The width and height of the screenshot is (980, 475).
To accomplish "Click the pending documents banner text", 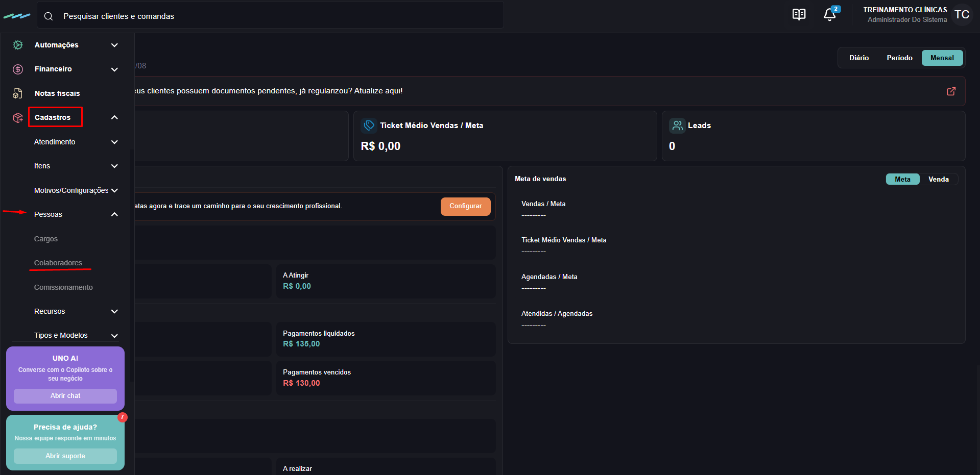I will pyautogui.click(x=268, y=91).
